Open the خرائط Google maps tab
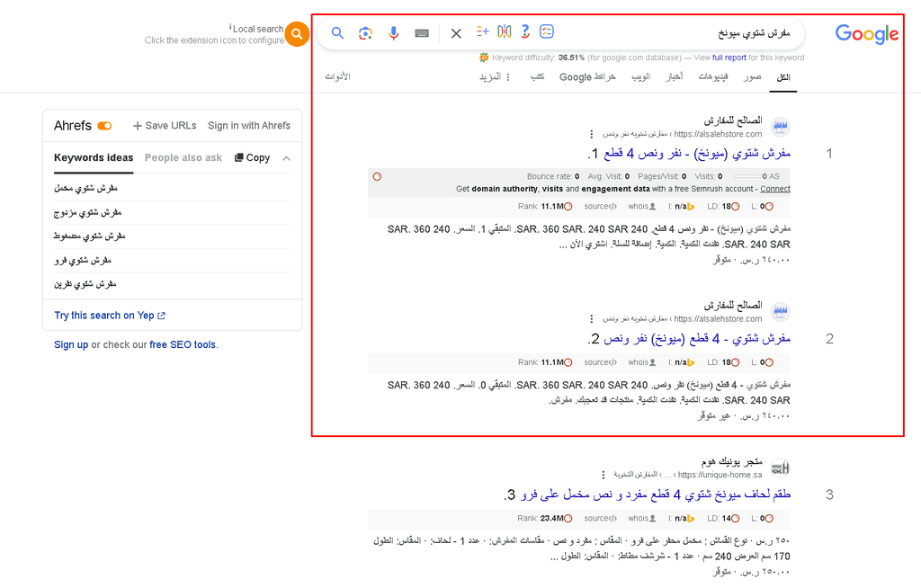921x588 pixels. pos(587,77)
